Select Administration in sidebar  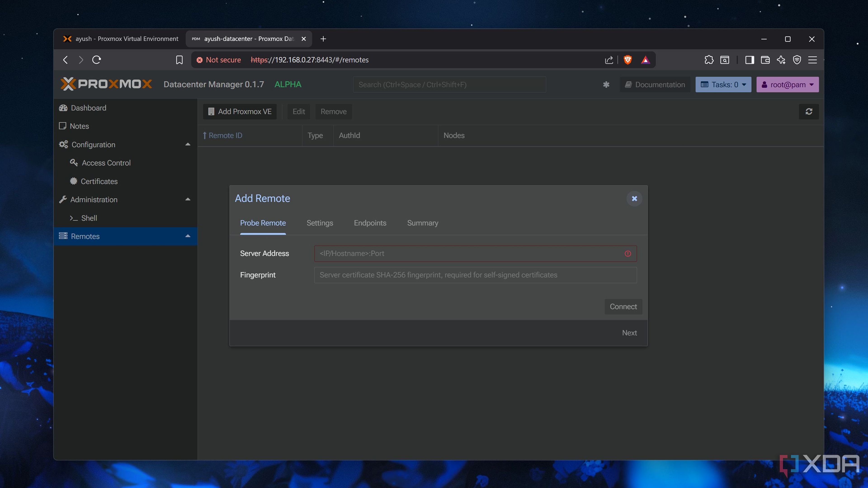125,200
